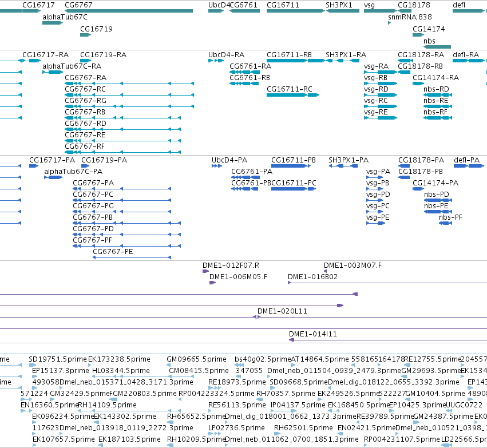This screenshot has height=448, width=487.
Task: Open transcript CG6761-RA label
Action: coord(250,66)
